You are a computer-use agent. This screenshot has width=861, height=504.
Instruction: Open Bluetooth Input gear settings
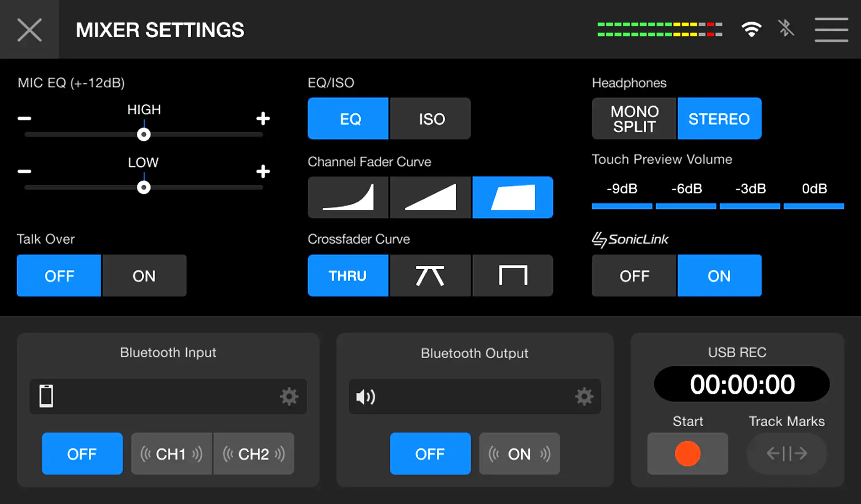pyautogui.click(x=289, y=396)
